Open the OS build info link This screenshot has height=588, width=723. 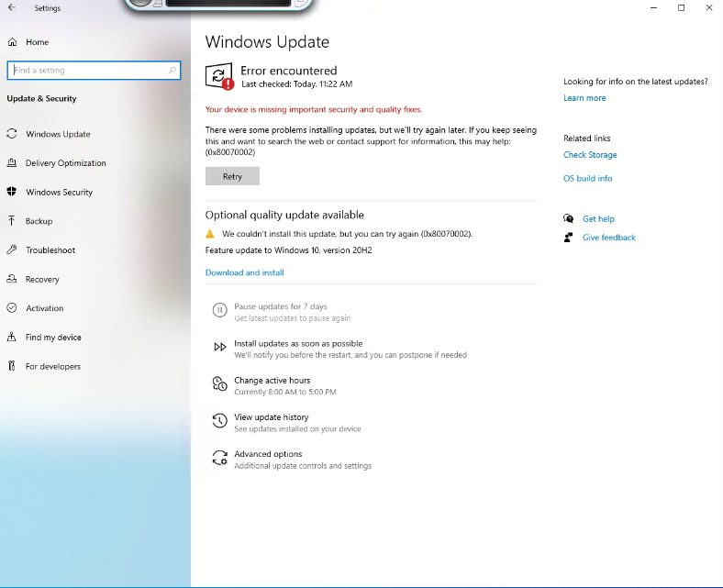[587, 179]
